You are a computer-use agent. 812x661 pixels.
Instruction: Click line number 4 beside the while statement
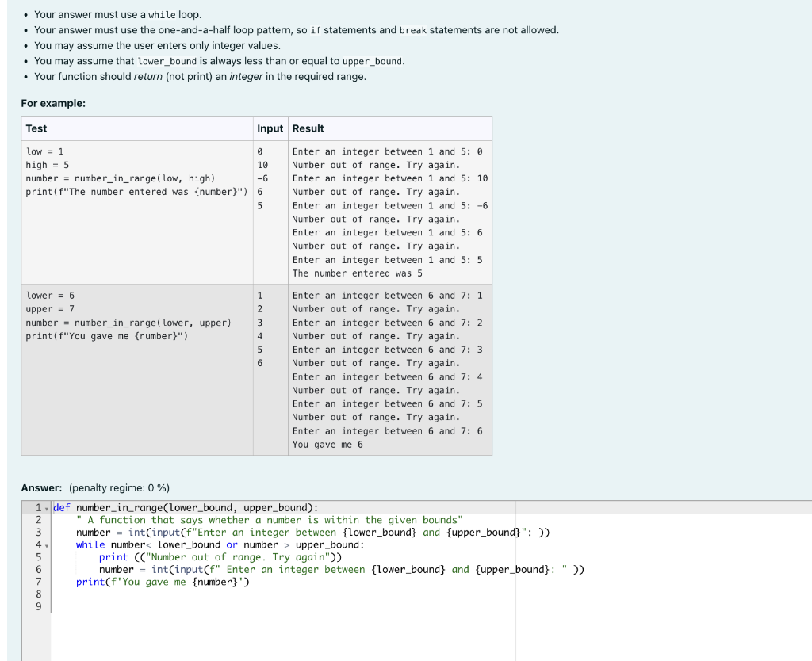pos(37,544)
